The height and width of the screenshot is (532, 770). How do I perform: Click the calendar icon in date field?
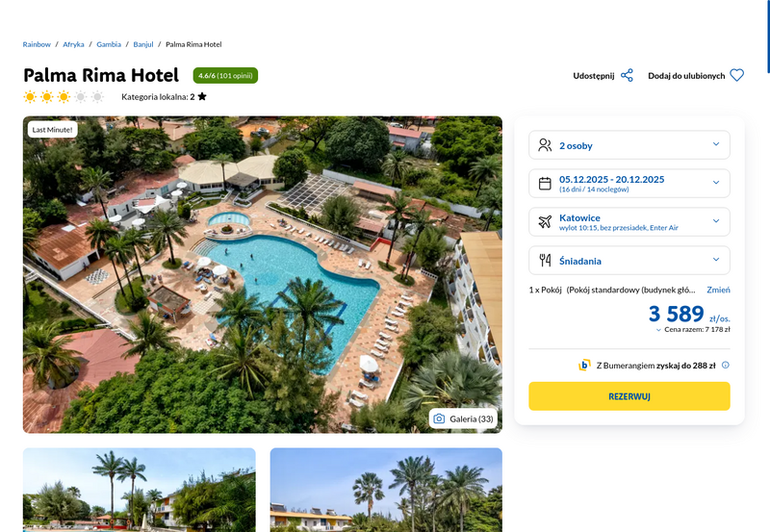[x=545, y=184]
